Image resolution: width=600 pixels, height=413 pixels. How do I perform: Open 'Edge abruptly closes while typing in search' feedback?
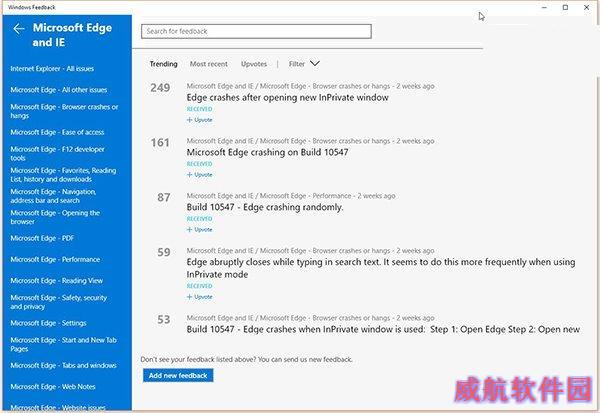(381, 268)
